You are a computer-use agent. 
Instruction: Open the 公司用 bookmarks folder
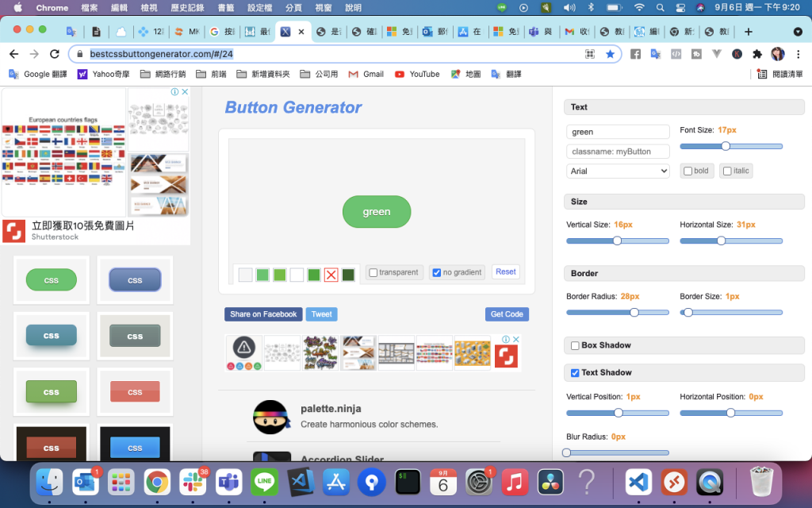(319, 74)
